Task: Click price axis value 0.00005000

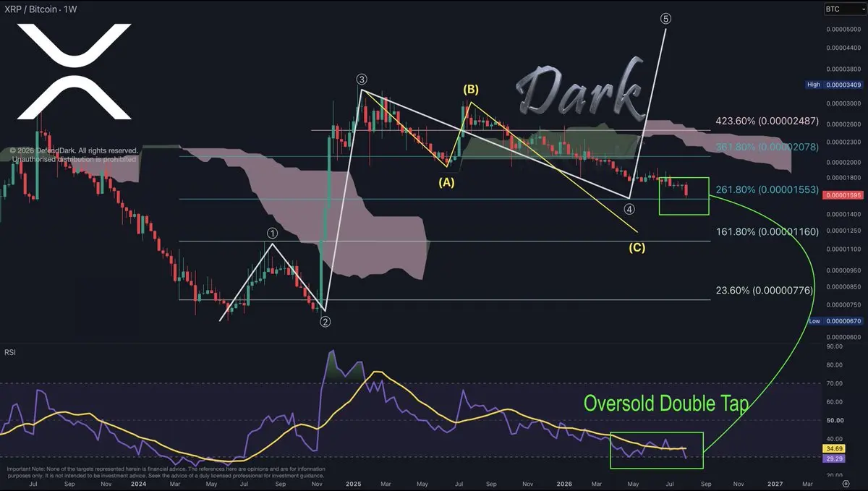Action: pyautogui.click(x=844, y=30)
